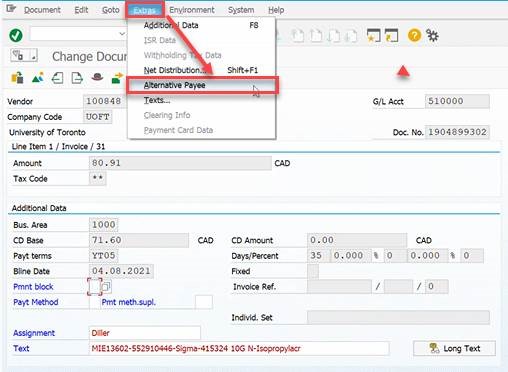Open the Environment menu
This screenshot has height=372, width=508.
click(192, 10)
